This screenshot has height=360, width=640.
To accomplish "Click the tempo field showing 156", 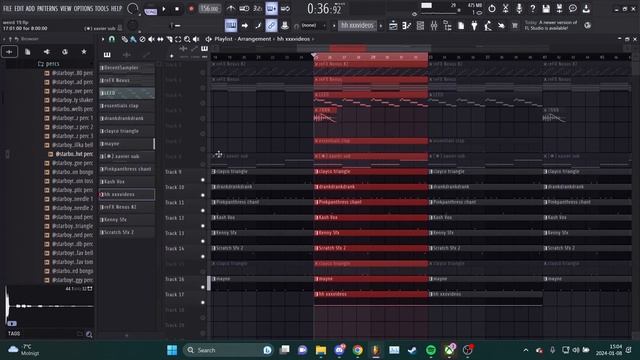I will (x=209, y=9).
